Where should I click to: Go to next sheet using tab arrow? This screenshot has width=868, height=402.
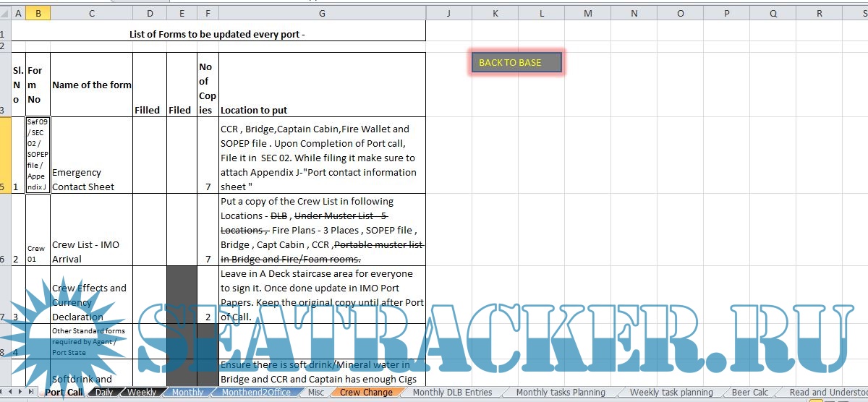click(x=21, y=392)
